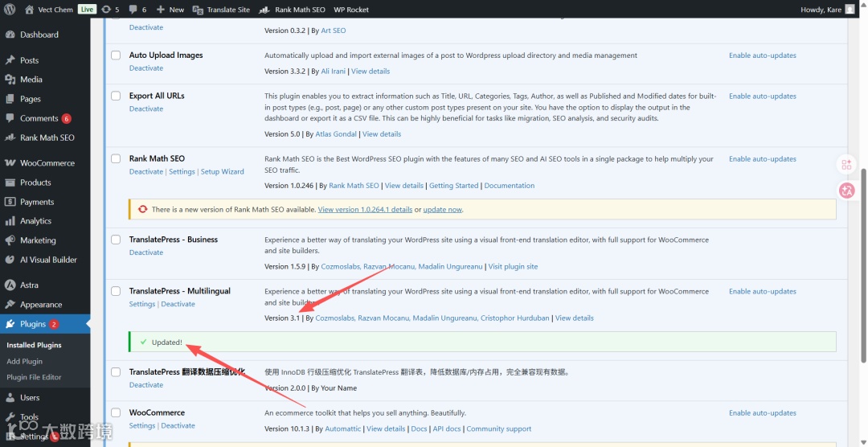This screenshot has height=447, width=868.
Task: Open the WordPress logo menu
Action: tap(10, 10)
